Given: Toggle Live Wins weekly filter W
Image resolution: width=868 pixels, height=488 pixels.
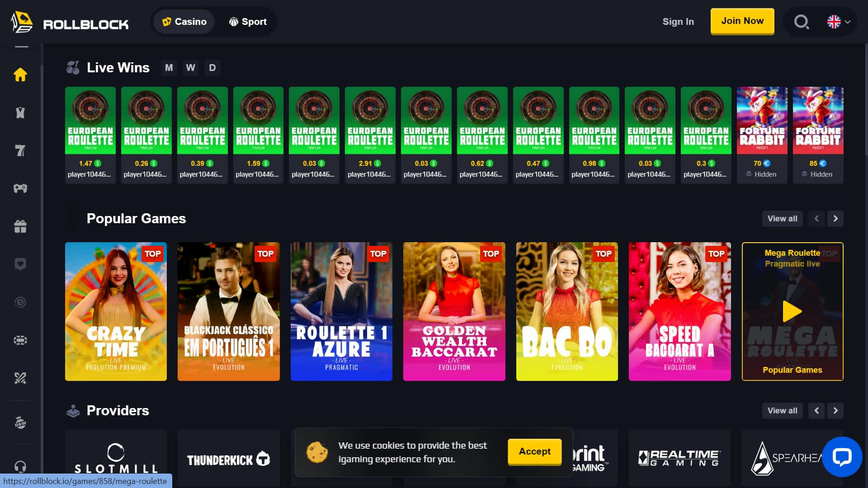Looking at the screenshot, I should [190, 68].
